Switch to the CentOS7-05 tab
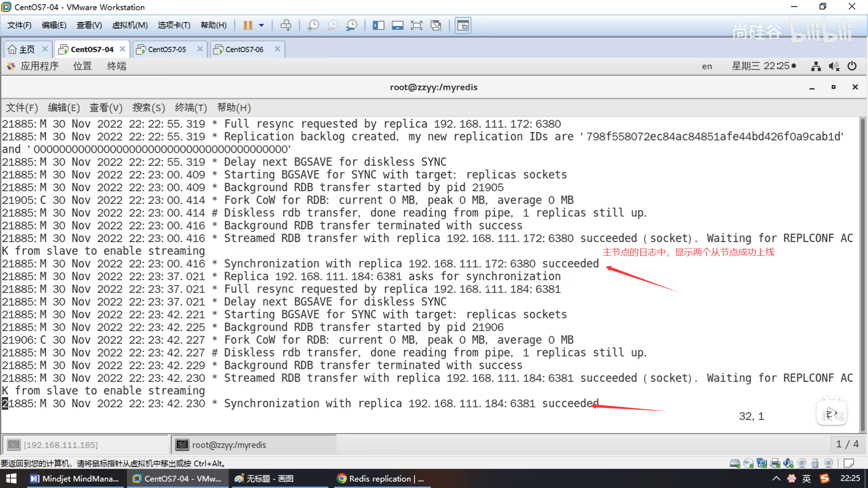 [x=167, y=49]
